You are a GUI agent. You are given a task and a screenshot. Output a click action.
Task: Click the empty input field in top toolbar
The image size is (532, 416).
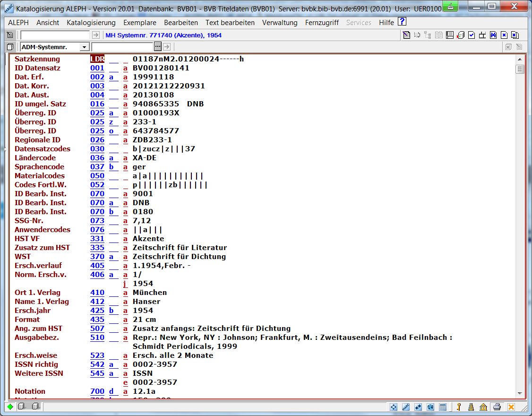pyautogui.click(x=55, y=35)
